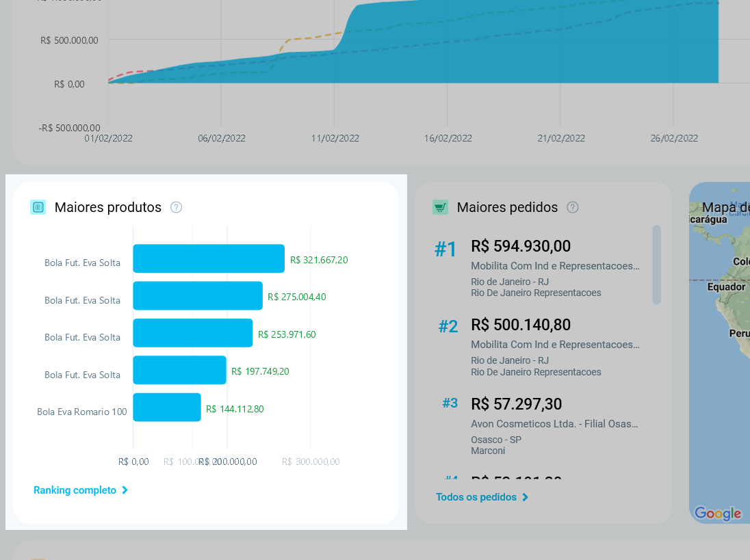750x560 pixels.
Task: Open the help icon beside Maiores pedidos
Action: (573, 207)
